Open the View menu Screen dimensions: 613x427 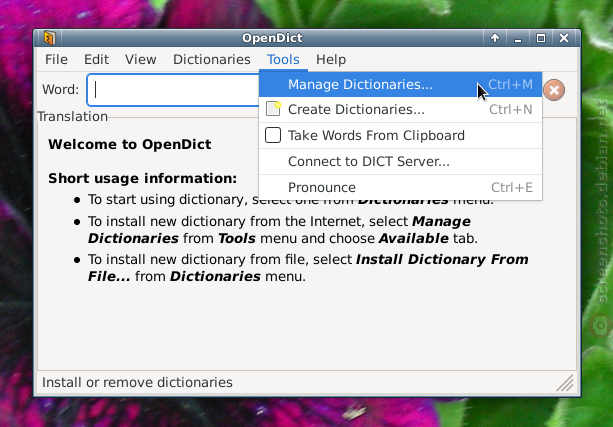tap(140, 59)
